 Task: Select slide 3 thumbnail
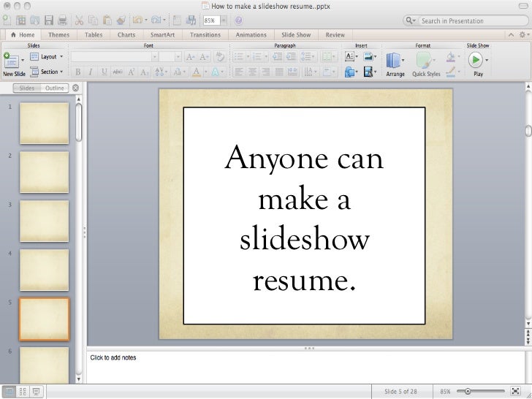[x=44, y=221]
